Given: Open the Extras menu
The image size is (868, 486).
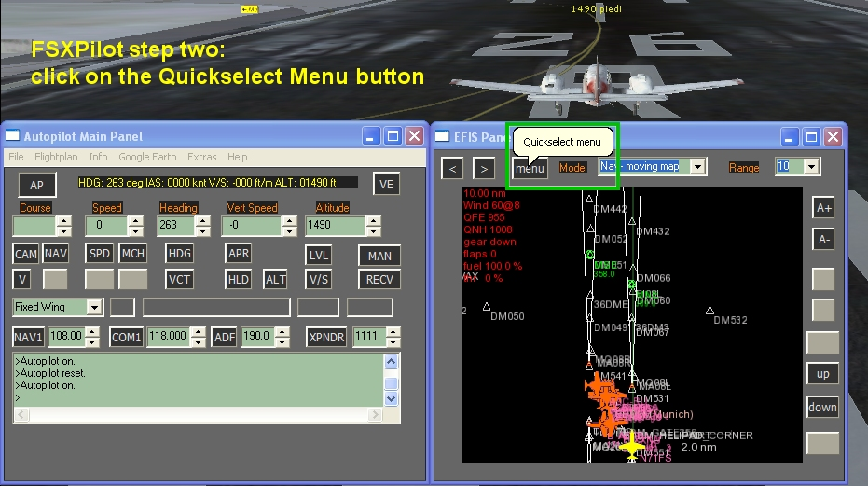Looking at the screenshot, I should (201, 157).
